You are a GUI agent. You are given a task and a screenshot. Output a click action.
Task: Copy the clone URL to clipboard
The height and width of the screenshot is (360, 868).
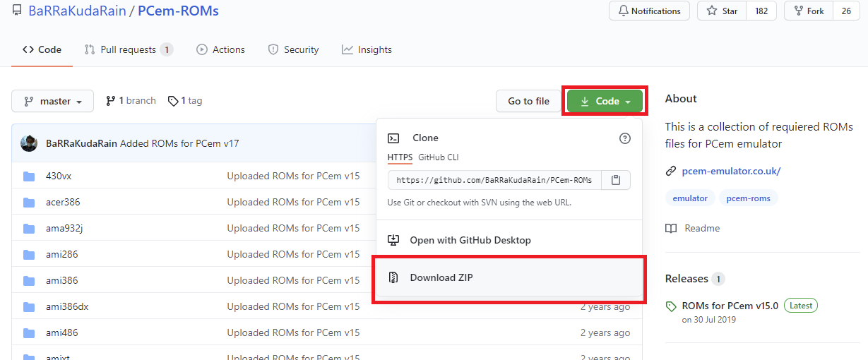click(x=616, y=180)
